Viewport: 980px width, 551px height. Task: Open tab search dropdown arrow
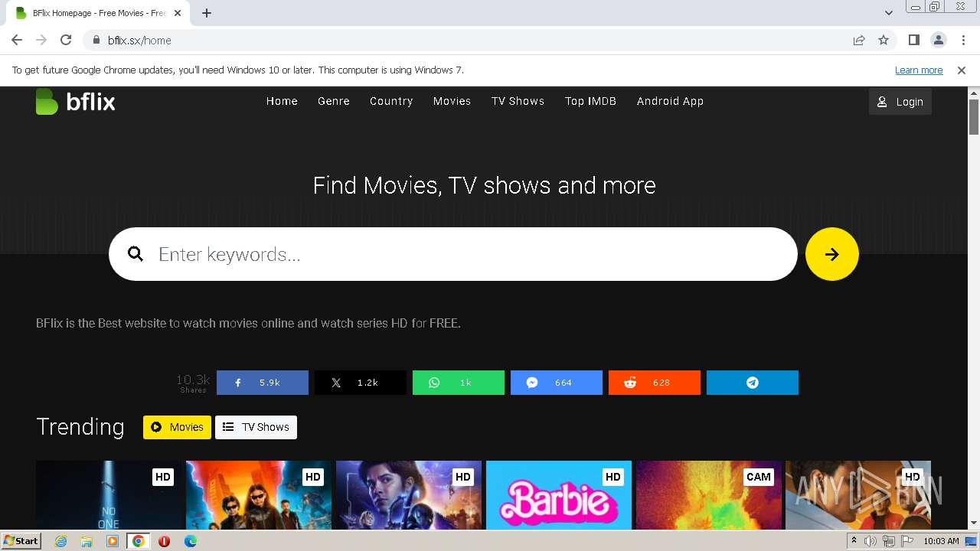[889, 13]
